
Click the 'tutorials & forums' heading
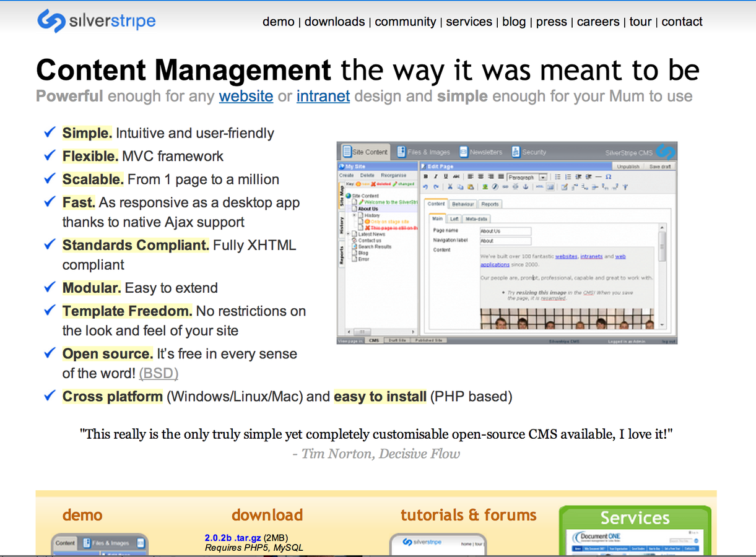pos(469,515)
